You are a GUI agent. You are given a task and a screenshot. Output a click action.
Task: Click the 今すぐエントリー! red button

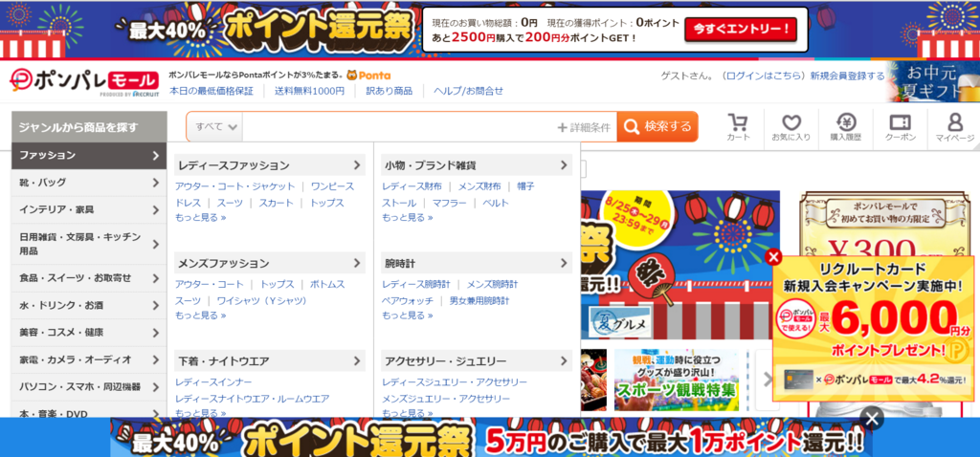(741, 29)
